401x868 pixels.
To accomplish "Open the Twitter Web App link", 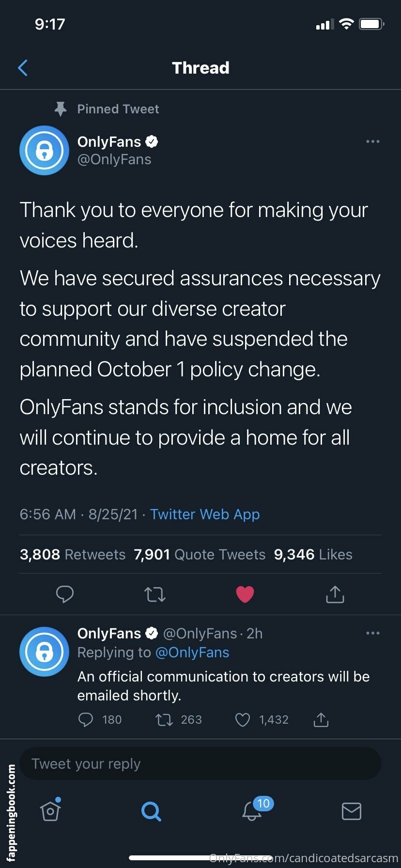I will 205,514.
